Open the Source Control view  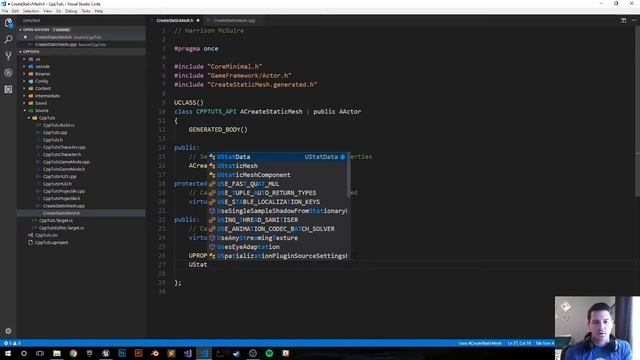(8, 56)
